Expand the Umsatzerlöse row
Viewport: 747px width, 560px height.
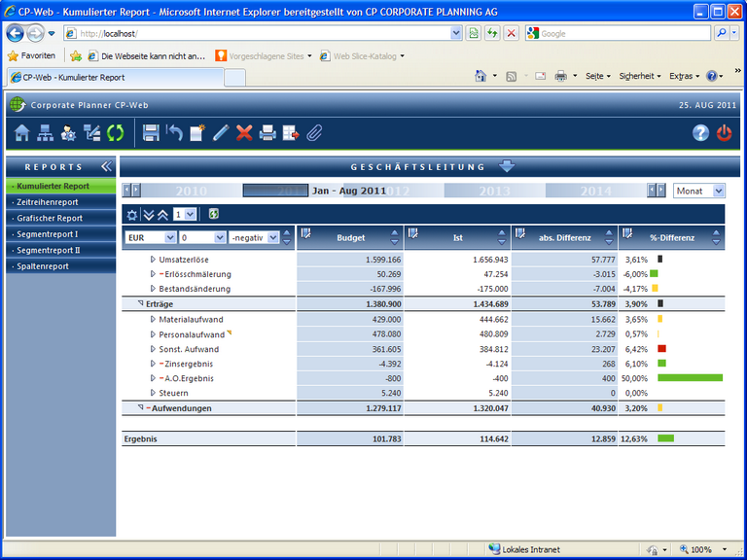point(153,260)
